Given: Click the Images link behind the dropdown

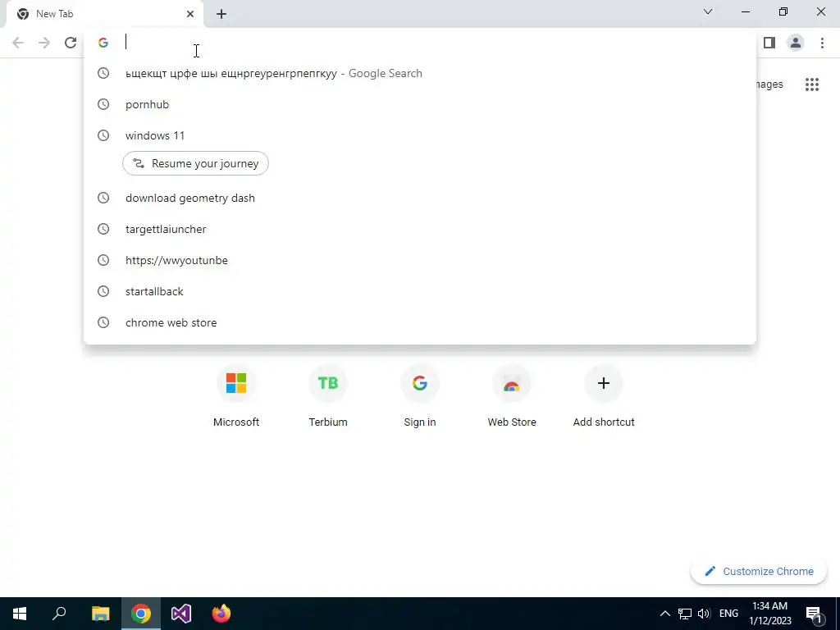Looking at the screenshot, I should (x=769, y=84).
